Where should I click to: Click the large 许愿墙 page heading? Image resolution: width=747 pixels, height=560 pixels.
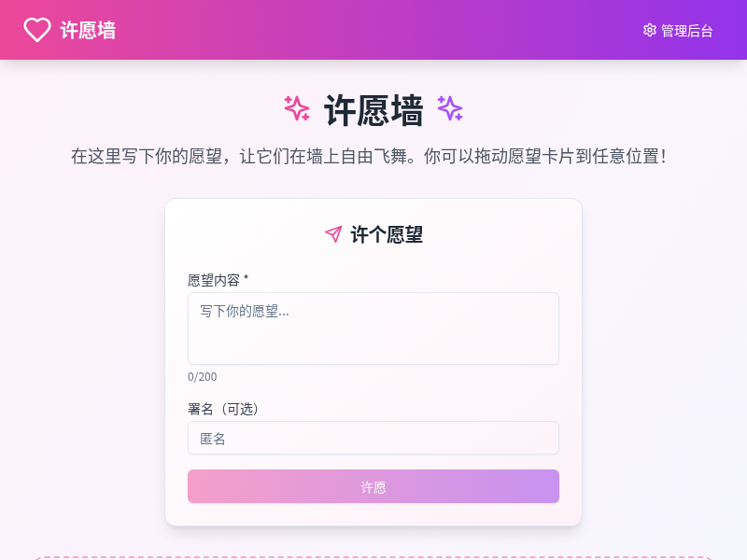point(373,109)
